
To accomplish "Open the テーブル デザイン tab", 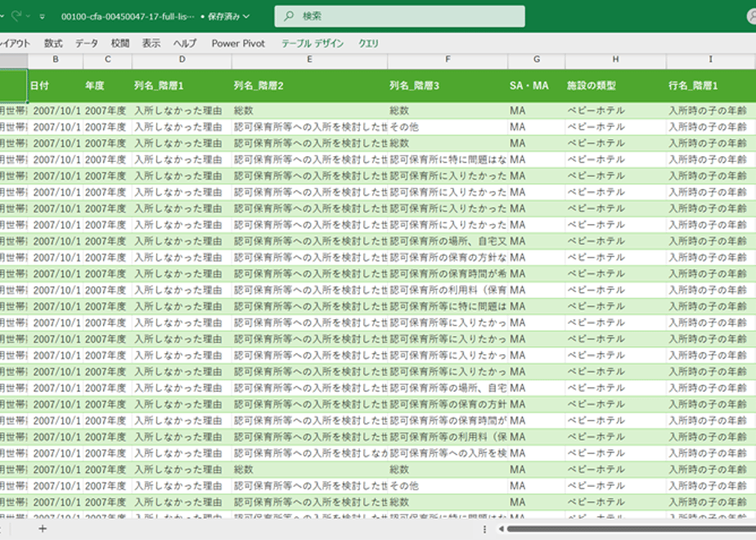I will point(313,43).
